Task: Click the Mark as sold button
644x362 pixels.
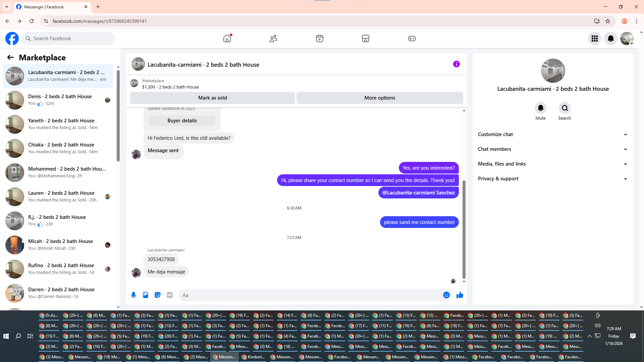Action: pyautogui.click(x=212, y=98)
